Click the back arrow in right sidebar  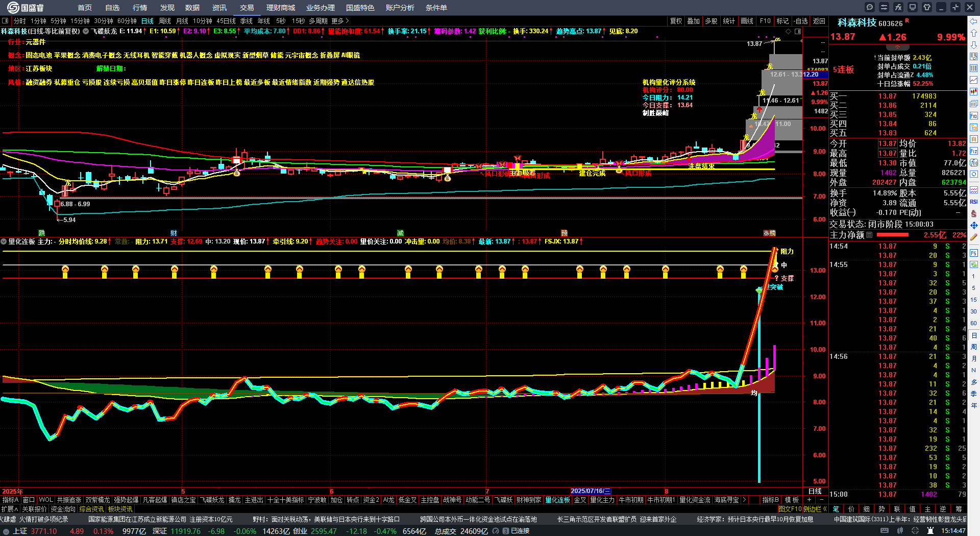click(x=974, y=21)
